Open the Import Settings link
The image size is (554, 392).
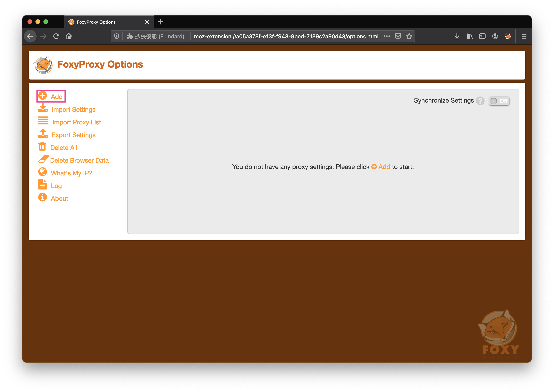73,110
